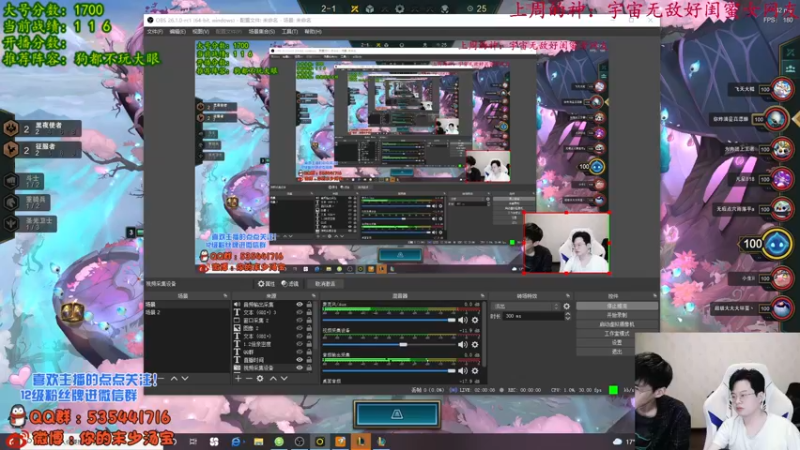This screenshot has height=450, width=800.
Task: Click the 属性 properties gear button
Action: click(x=266, y=284)
